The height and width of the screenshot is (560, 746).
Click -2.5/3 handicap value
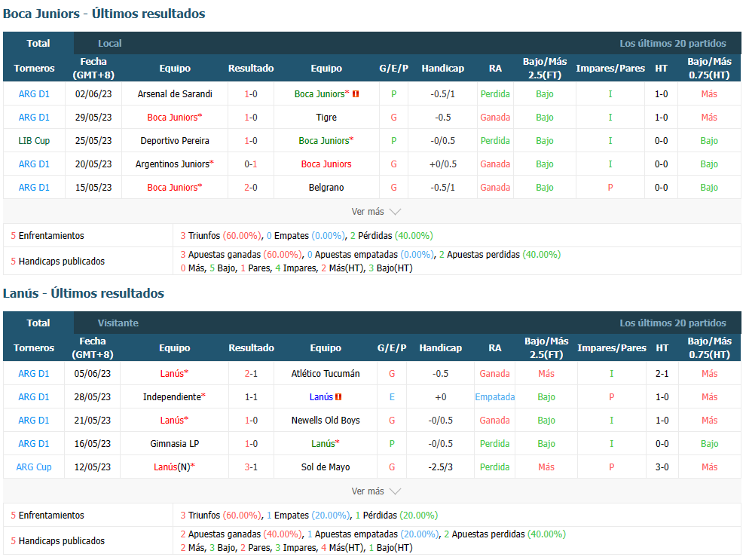[441, 467]
